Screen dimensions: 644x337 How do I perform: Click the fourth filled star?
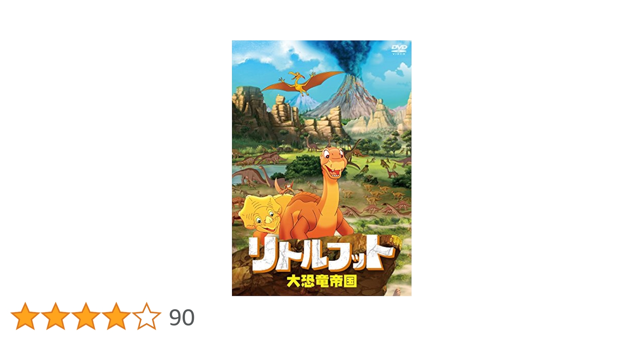[116, 316]
